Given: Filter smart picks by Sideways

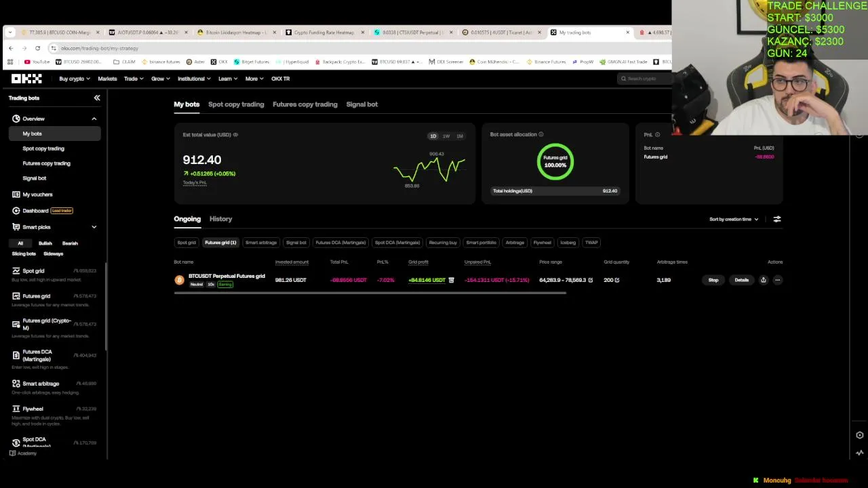Looking at the screenshot, I should coord(54,254).
